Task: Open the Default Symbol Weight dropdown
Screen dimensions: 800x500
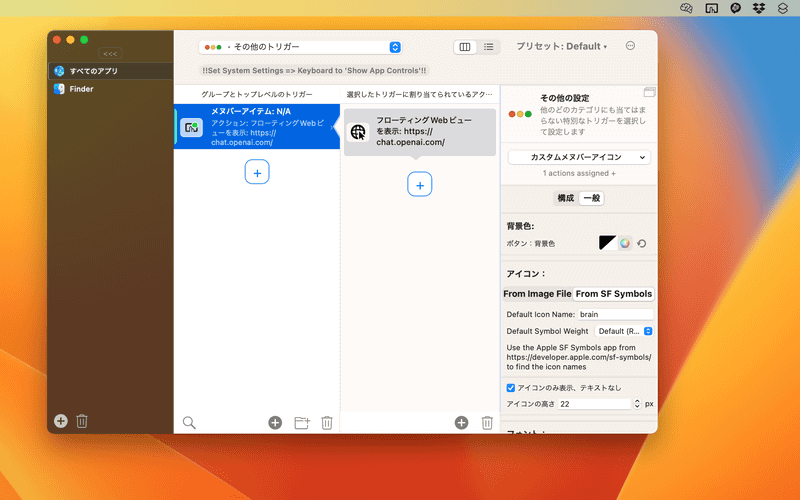Action: click(623, 331)
